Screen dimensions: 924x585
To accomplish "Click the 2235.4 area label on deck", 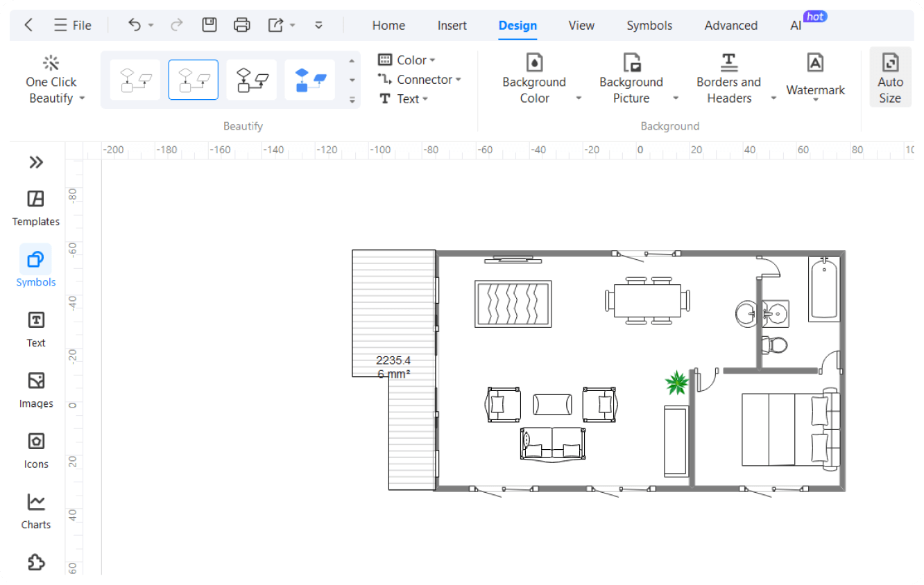I will pos(393,367).
